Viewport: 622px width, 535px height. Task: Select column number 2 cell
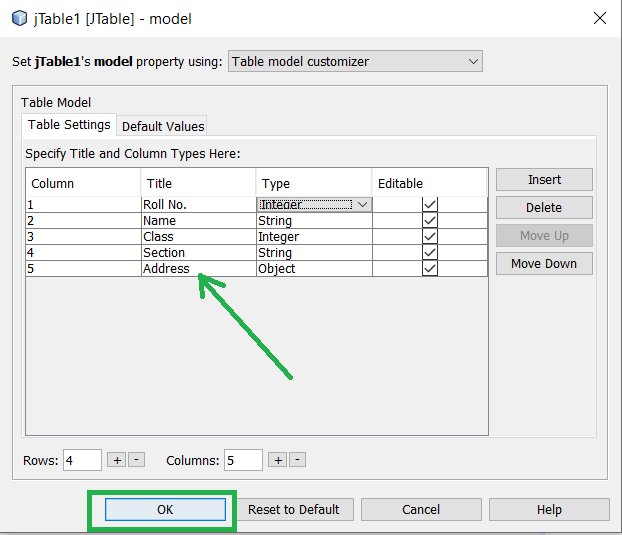(x=83, y=221)
